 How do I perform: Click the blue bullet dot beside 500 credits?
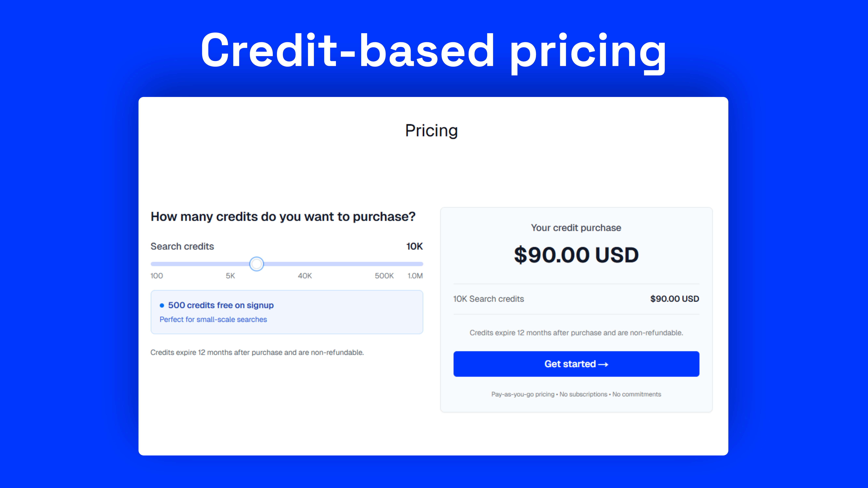[162, 305]
